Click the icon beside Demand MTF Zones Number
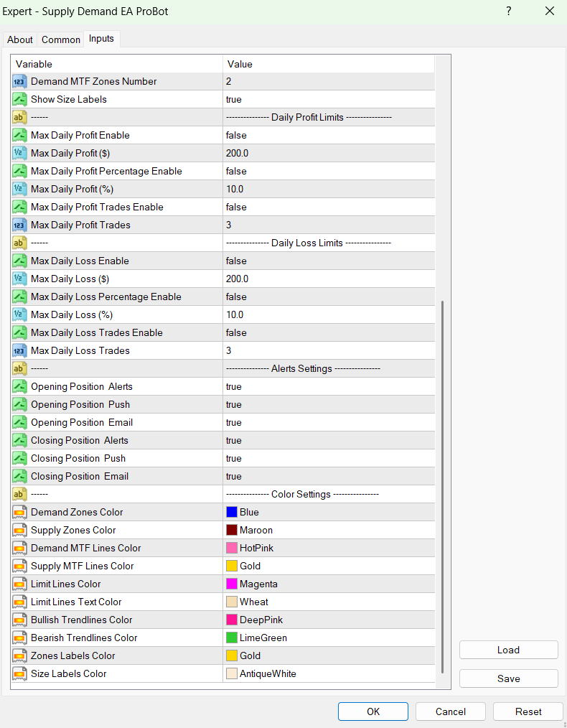The height and width of the screenshot is (728, 567). (x=20, y=81)
